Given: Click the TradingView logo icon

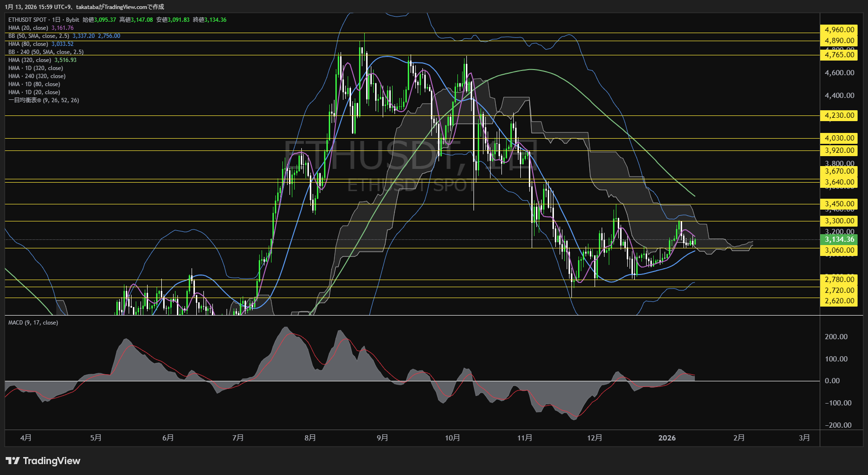Looking at the screenshot, I should [13, 461].
